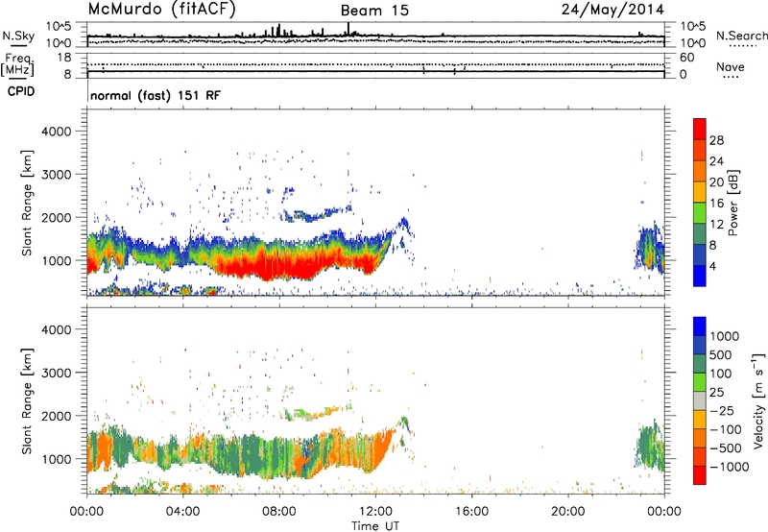Click the "18" frequency axis value
The image size is (768, 532).
tap(63, 58)
